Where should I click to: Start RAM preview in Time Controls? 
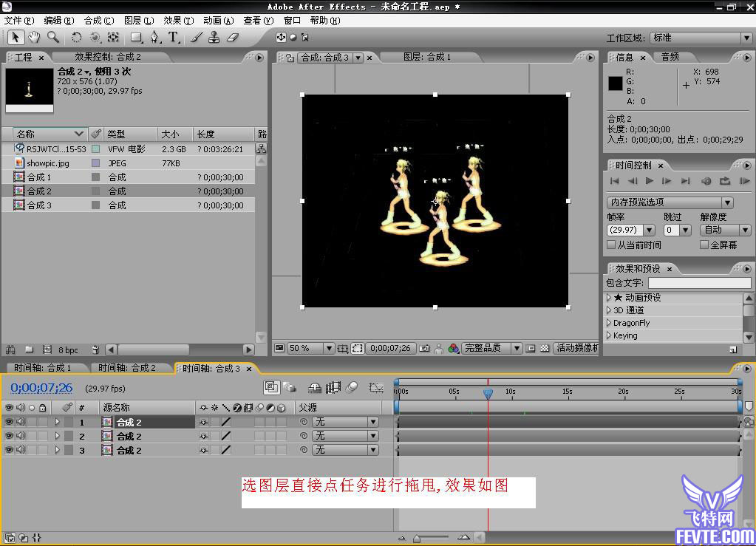point(744,181)
